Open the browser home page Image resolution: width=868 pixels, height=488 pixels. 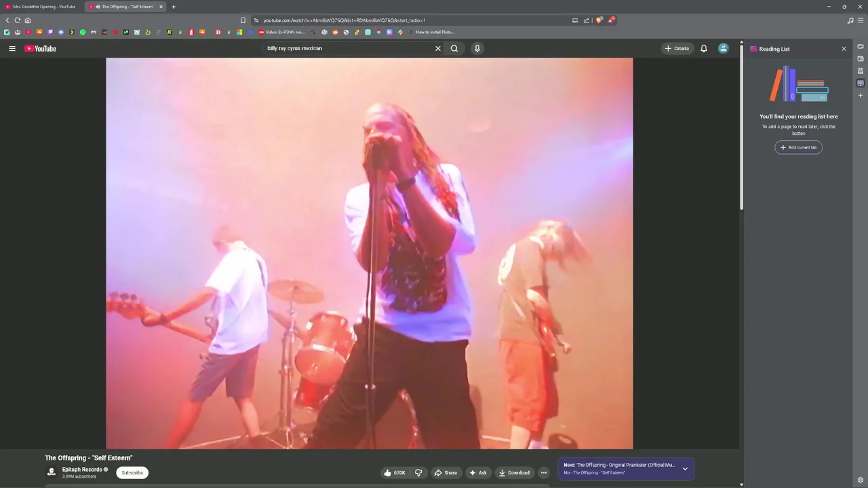[x=28, y=20]
